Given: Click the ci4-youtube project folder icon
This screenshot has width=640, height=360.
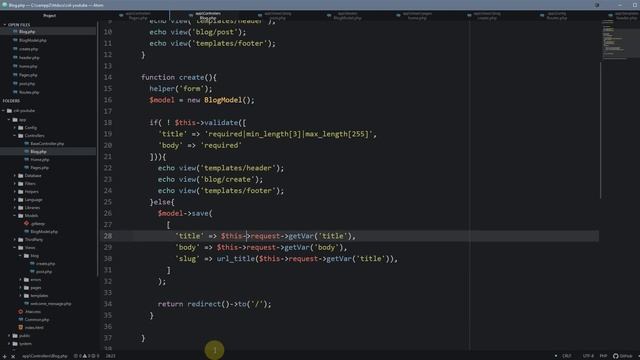Looking at the screenshot, I should (9, 111).
